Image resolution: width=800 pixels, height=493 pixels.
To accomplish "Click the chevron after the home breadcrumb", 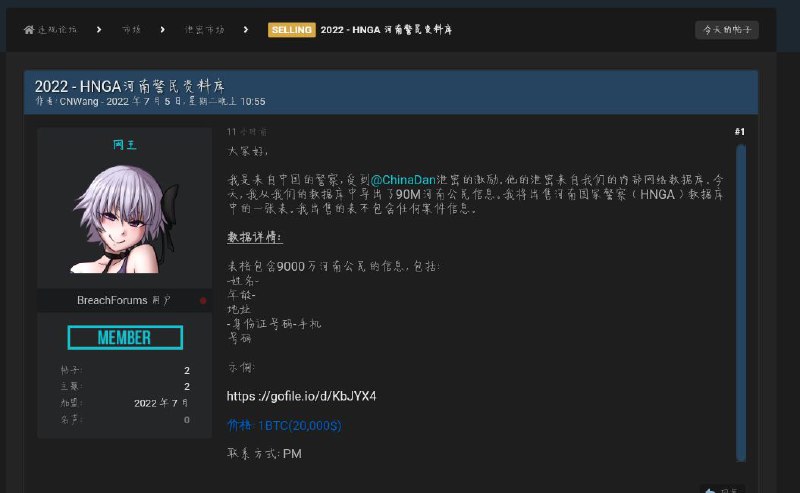I will (x=99, y=30).
